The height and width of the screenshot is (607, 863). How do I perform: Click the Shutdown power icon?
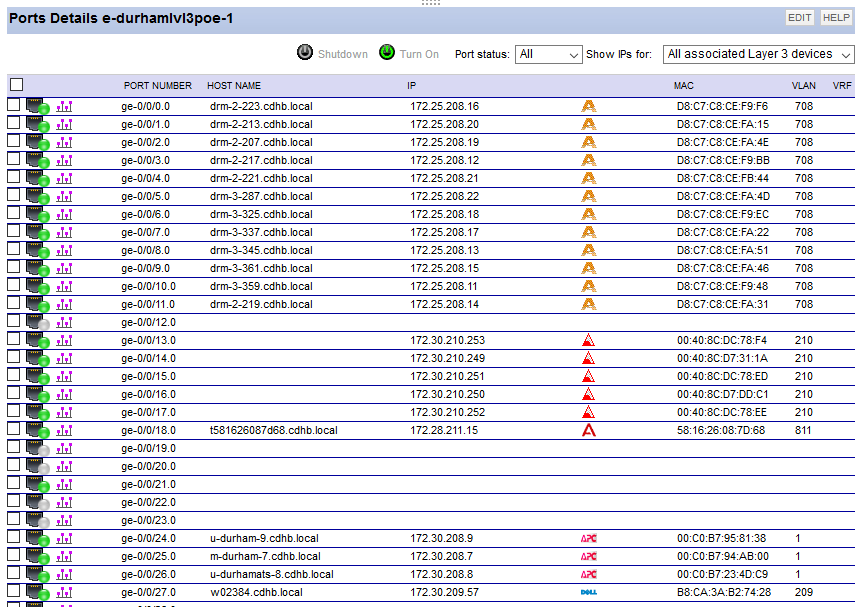click(304, 52)
